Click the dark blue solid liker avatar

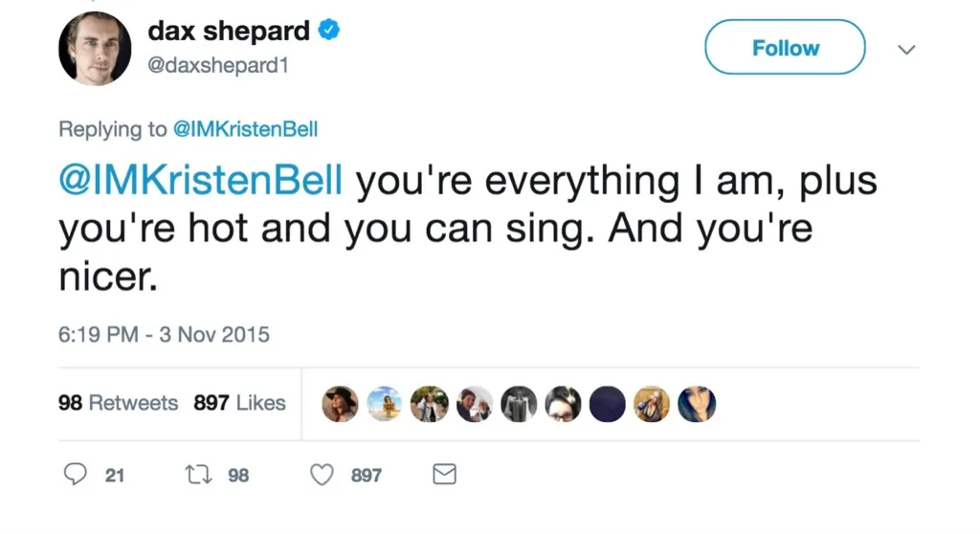607,404
